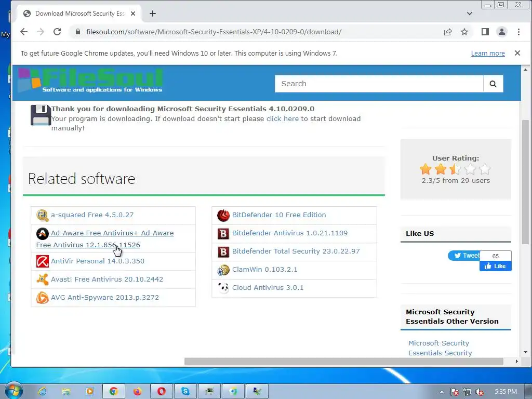Rate with the first star
This screenshot has width=532, height=399.
pyautogui.click(x=425, y=169)
